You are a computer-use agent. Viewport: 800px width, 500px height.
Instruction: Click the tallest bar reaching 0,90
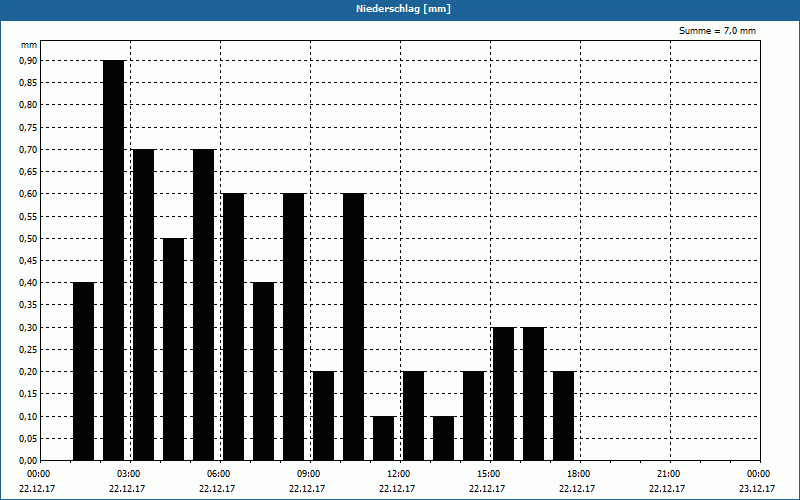(114, 260)
